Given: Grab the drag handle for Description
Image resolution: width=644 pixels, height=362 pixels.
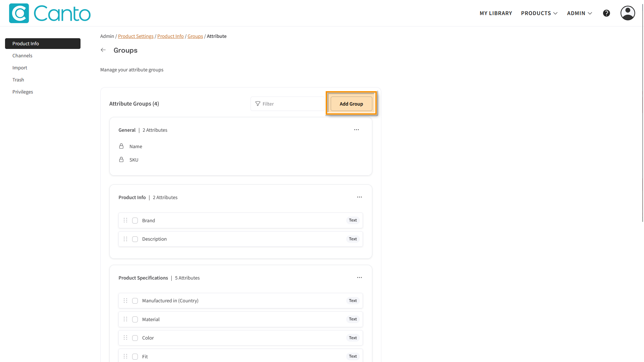Looking at the screenshot, I should 125,239.
